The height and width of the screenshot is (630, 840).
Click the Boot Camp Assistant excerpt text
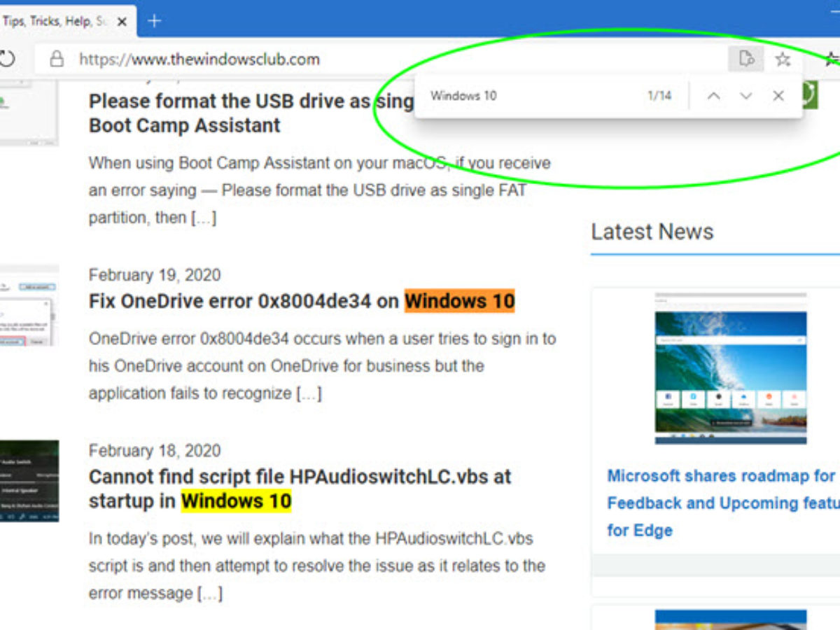(x=319, y=190)
